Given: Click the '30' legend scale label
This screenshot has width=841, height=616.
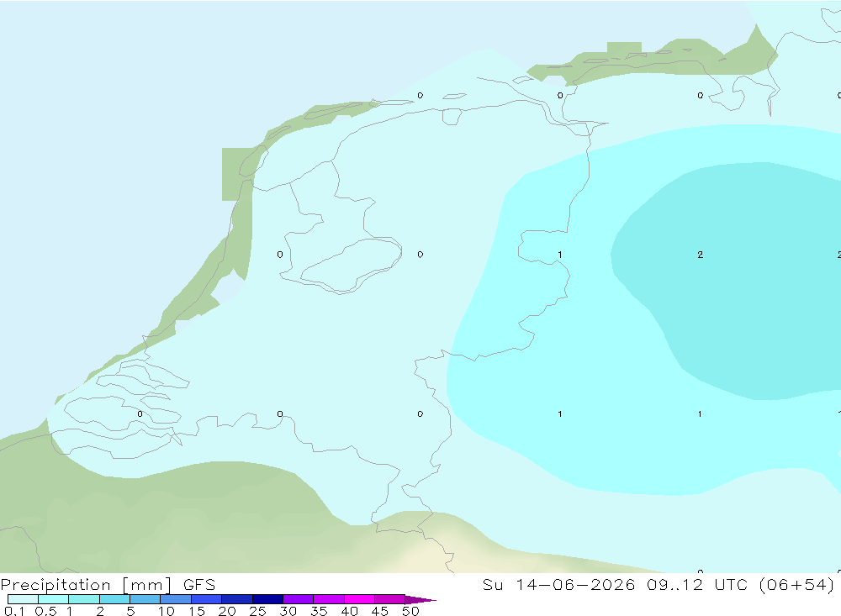Looking at the screenshot, I should tap(288, 611).
